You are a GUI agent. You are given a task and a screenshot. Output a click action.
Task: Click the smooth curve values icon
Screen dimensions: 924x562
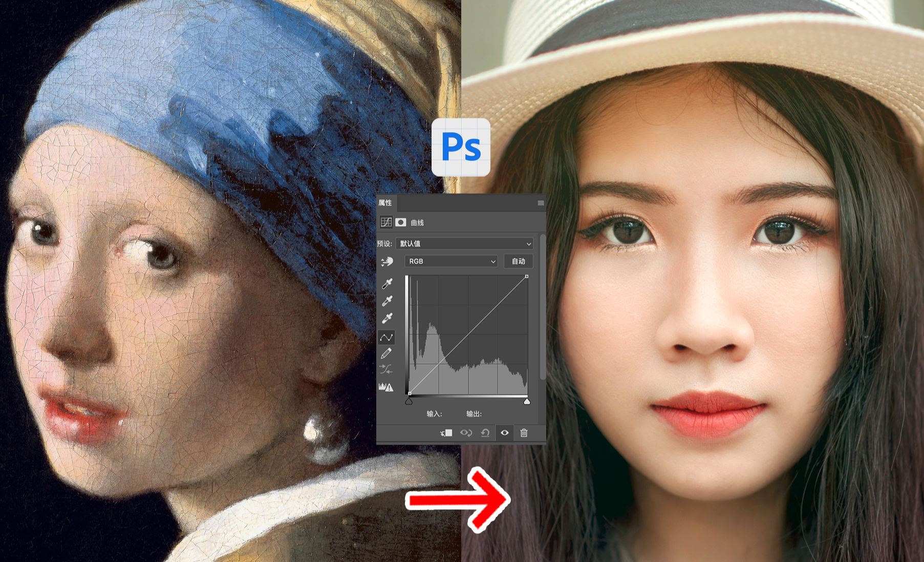point(386,369)
